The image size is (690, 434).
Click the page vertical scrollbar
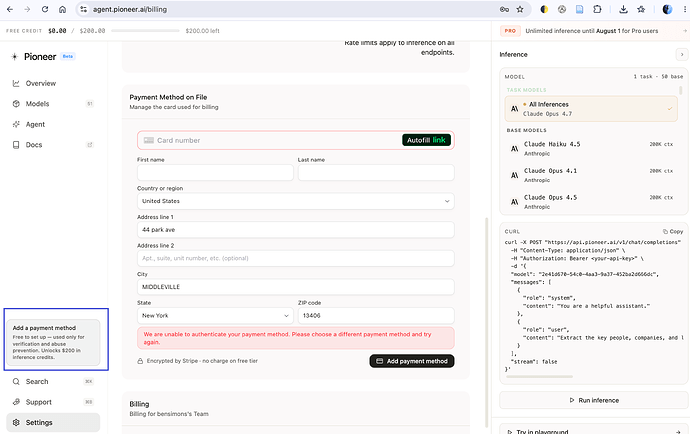click(x=486, y=322)
